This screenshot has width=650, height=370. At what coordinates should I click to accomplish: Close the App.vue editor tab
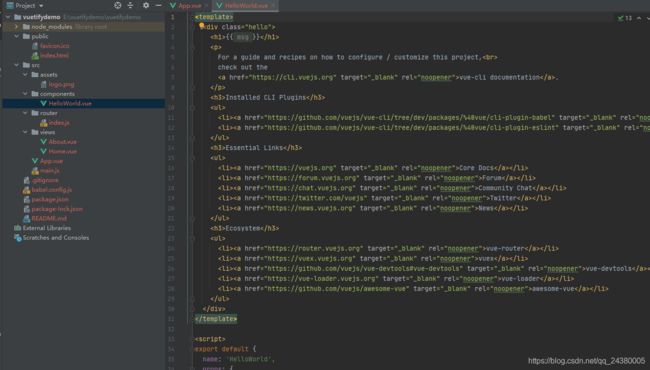pos(206,6)
